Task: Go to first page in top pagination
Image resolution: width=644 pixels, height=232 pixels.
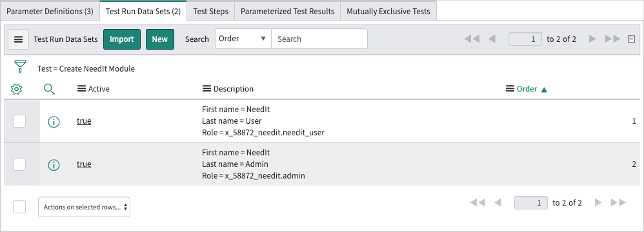Action: click(472, 39)
